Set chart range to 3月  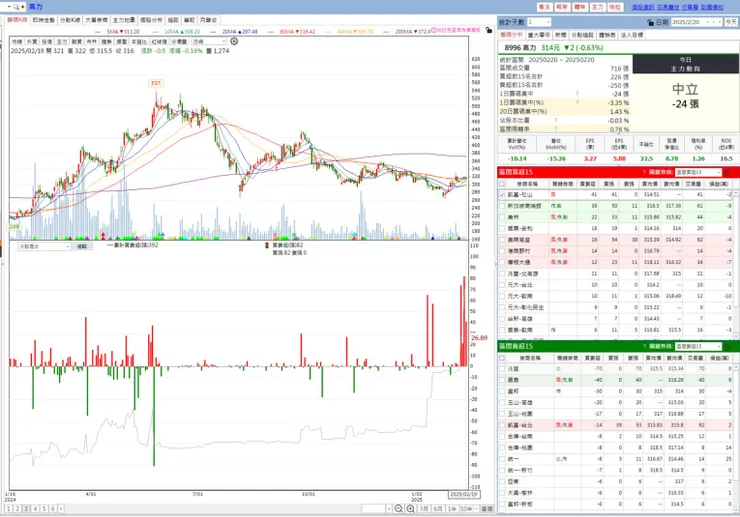pos(424,509)
